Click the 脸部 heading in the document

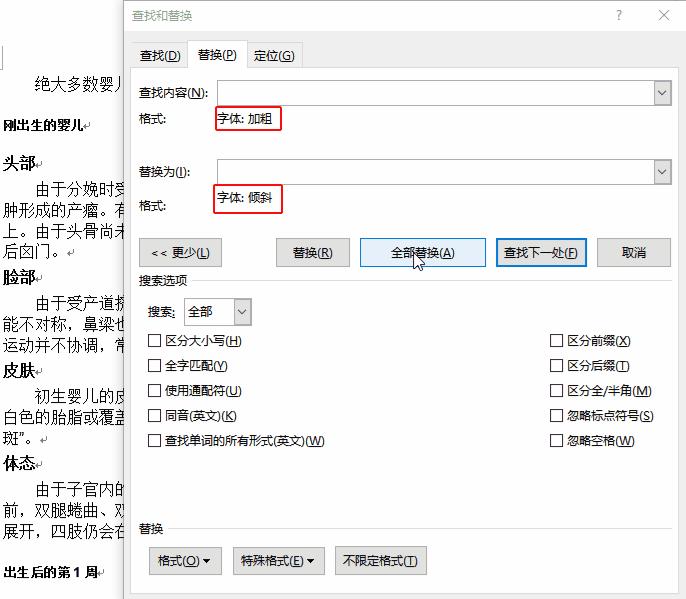point(19,277)
